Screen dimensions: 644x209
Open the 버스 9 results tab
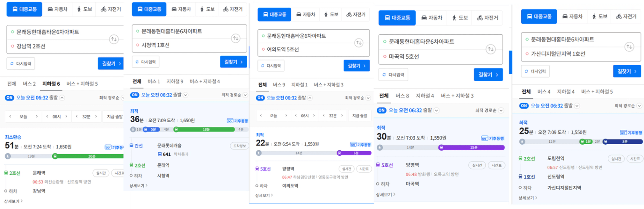coord(279,85)
